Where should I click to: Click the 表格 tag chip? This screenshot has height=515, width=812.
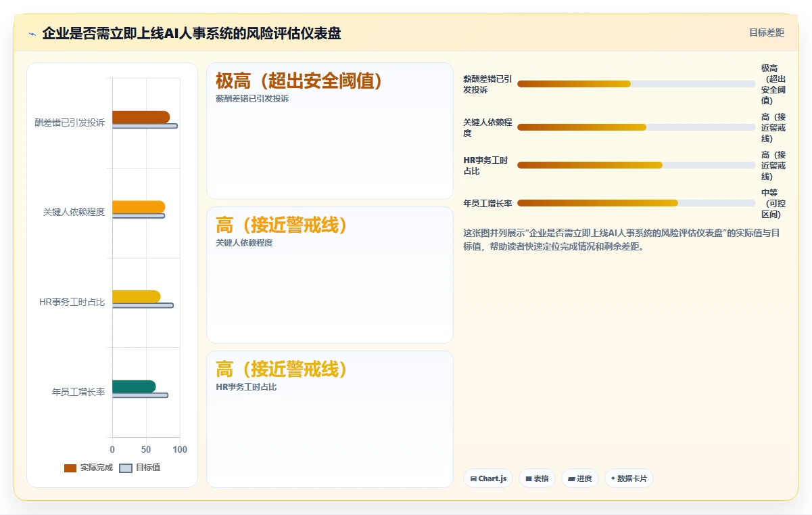click(x=537, y=478)
